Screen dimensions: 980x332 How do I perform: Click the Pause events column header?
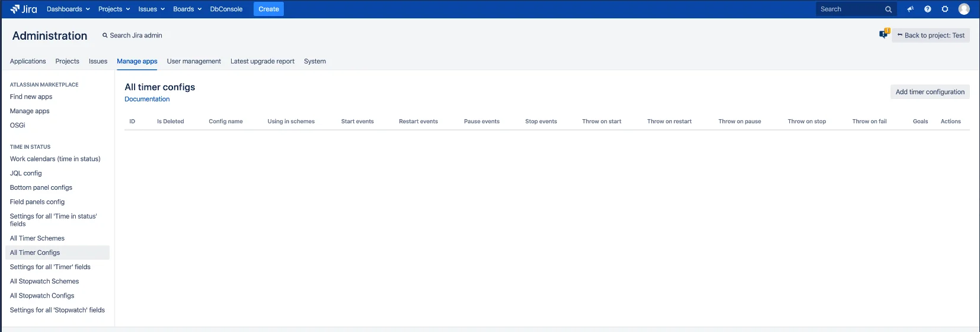pyautogui.click(x=482, y=122)
